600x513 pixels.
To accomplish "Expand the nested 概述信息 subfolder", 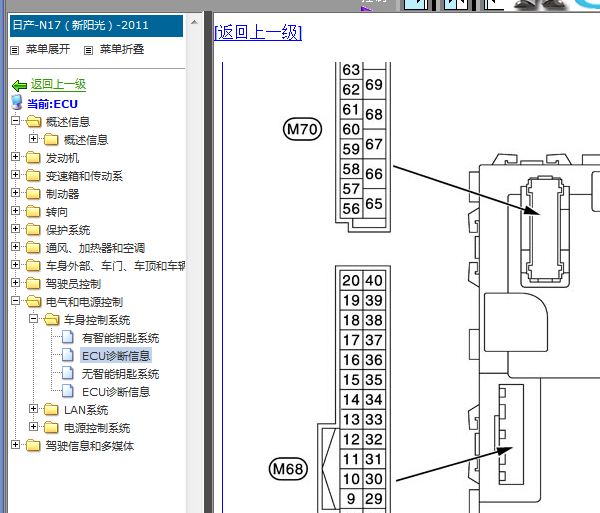I will [33, 138].
